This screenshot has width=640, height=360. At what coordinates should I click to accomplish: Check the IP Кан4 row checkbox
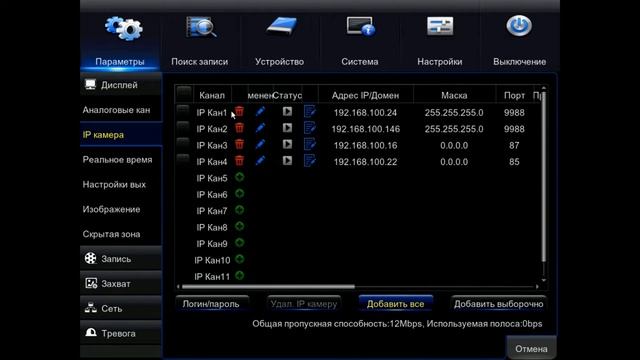click(x=183, y=159)
